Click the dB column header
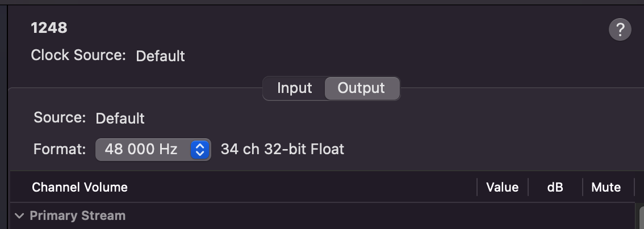The image size is (644, 229). 555,187
